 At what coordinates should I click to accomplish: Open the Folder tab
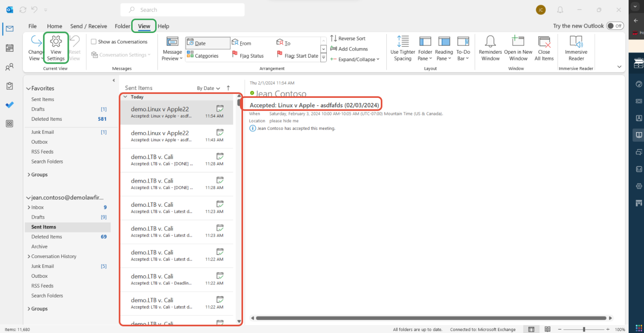122,26
